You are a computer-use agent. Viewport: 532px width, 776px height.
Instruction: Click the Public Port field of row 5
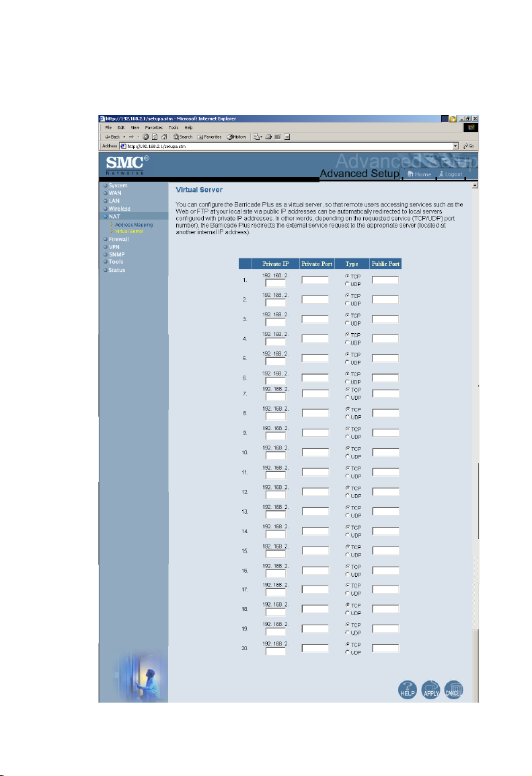pyautogui.click(x=385, y=358)
